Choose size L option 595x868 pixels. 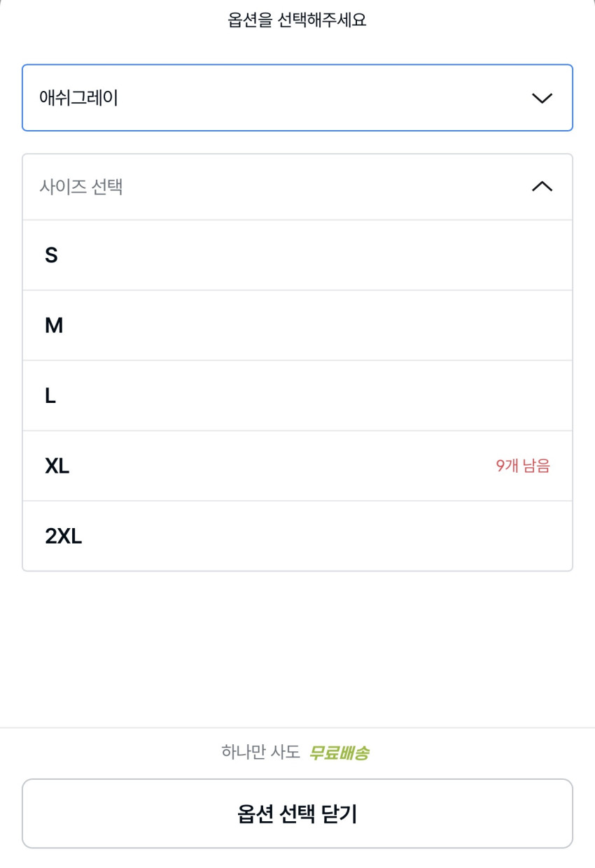pyautogui.click(x=50, y=396)
